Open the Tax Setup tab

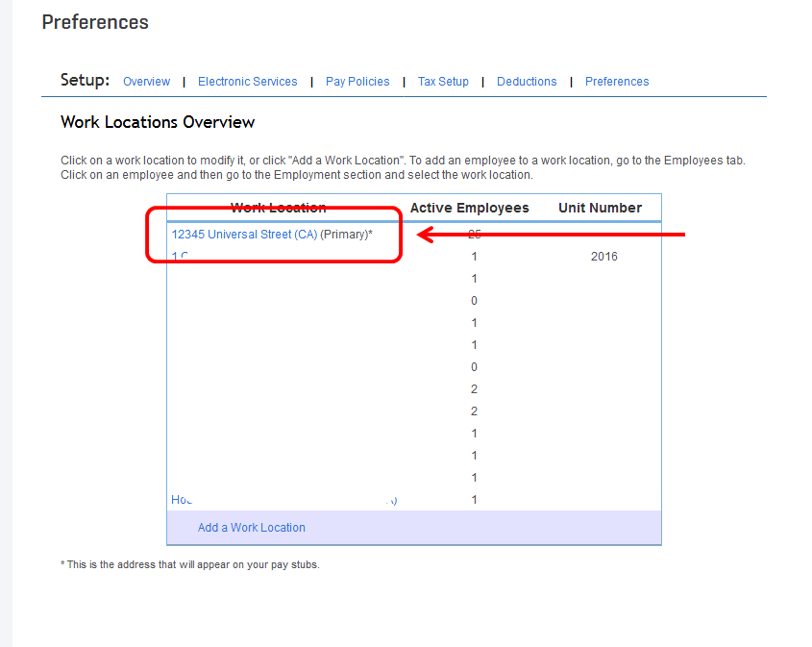click(x=443, y=82)
